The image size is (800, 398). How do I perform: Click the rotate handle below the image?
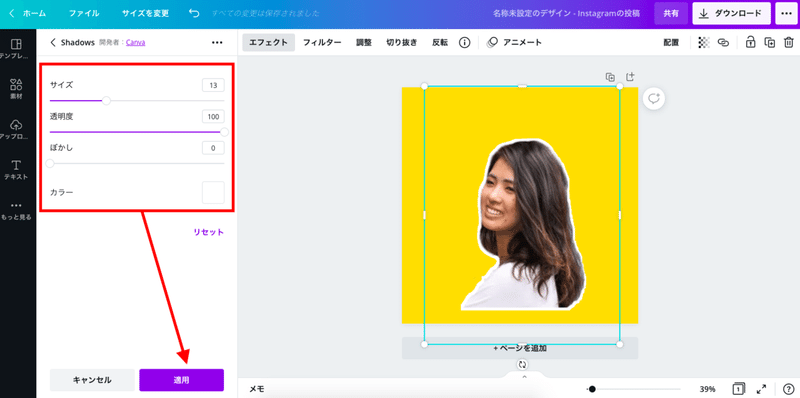(522, 364)
